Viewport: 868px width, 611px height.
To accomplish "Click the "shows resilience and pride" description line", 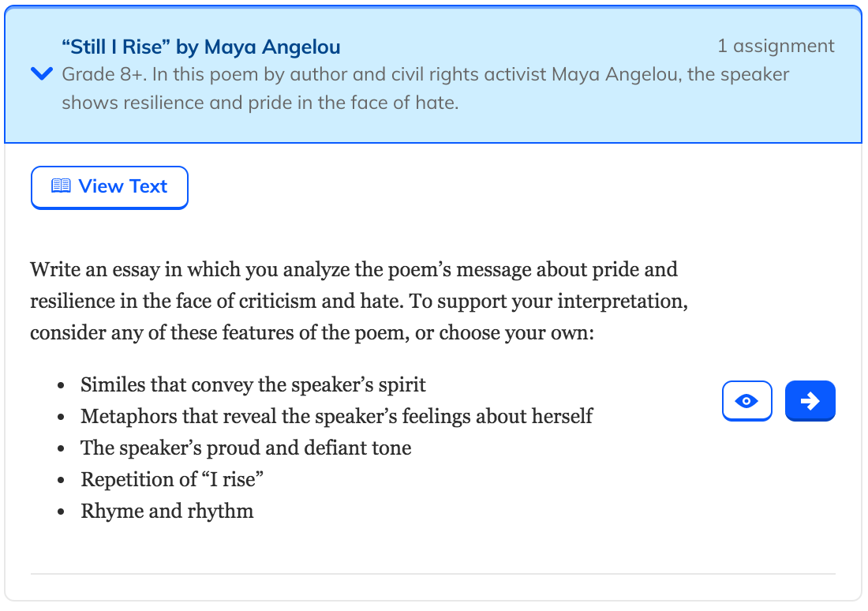I will pyautogui.click(x=260, y=103).
